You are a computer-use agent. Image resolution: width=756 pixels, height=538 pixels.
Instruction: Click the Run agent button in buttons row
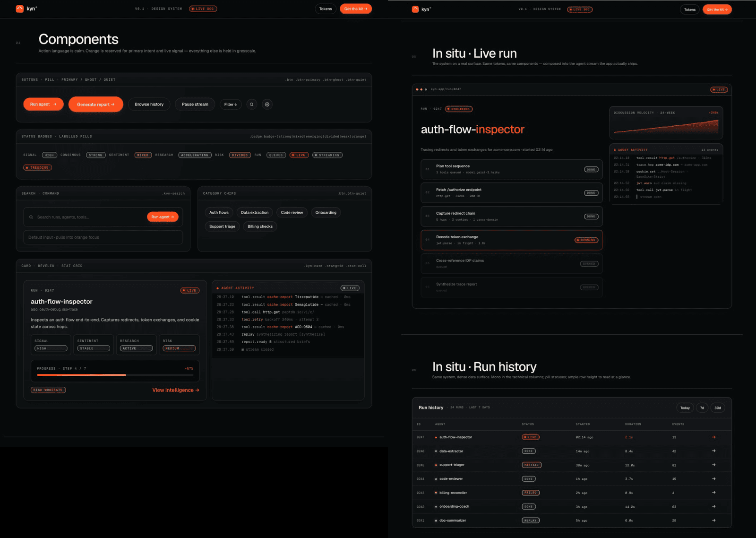tap(43, 104)
